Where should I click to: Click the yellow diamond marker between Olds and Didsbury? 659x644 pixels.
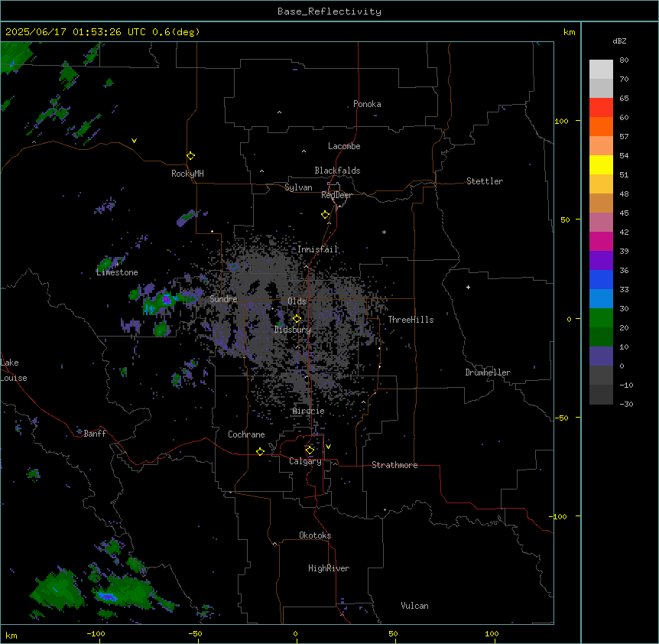pyautogui.click(x=297, y=319)
